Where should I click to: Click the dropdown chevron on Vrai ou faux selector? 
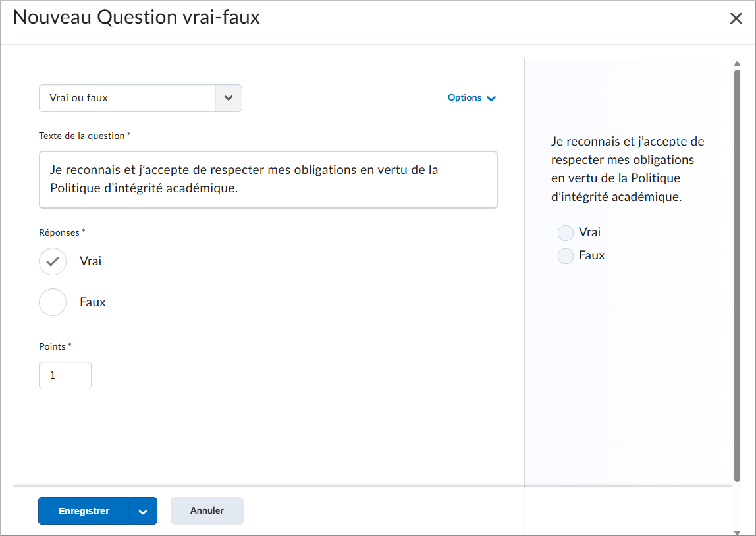[229, 97]
